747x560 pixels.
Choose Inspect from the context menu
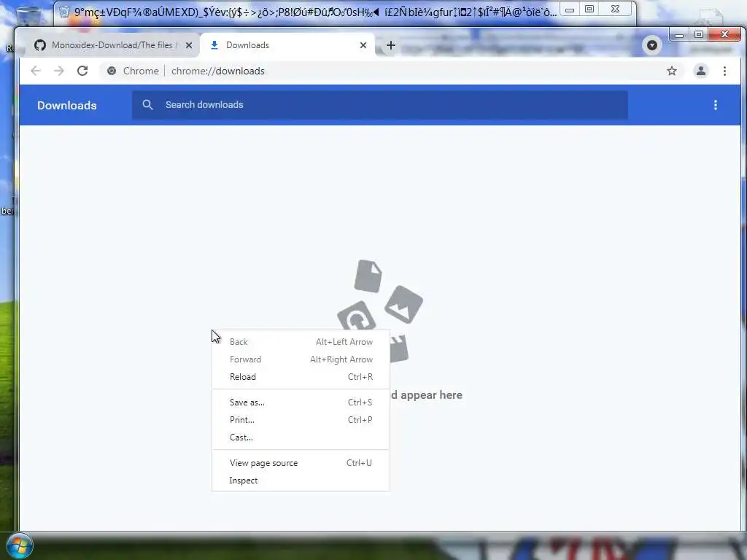point(301,481)
